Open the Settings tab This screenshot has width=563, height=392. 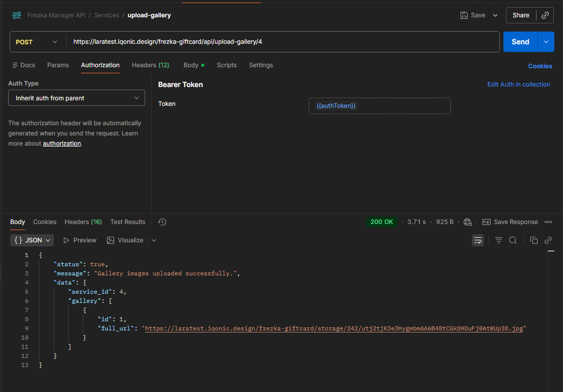pyautogui.click(x=261, y=65)
